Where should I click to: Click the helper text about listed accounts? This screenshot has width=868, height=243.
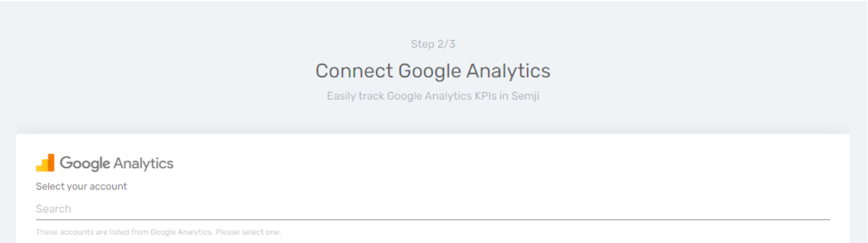click(159, 232)
